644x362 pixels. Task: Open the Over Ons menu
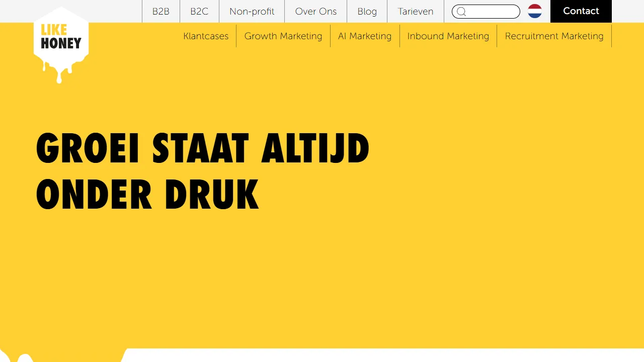(315, 11)
